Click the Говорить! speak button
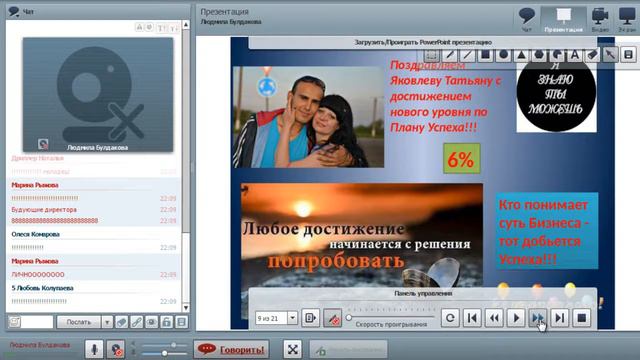 [231, 349]
